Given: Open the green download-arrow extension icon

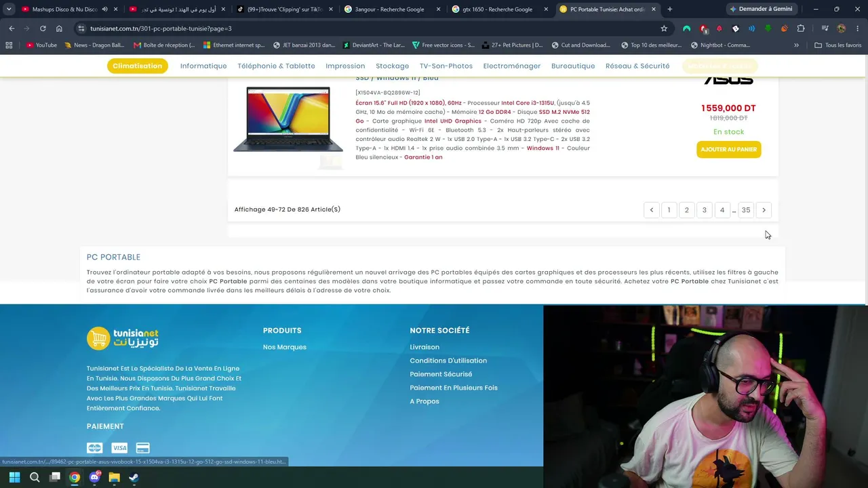Looking at the screenshot, I should [x=768, y=28].
